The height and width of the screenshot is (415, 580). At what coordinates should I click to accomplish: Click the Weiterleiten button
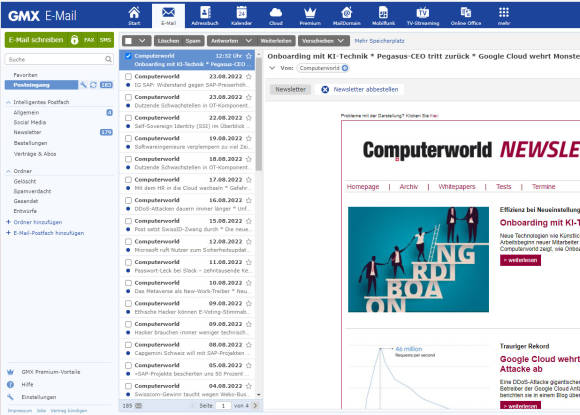[276, 41]
